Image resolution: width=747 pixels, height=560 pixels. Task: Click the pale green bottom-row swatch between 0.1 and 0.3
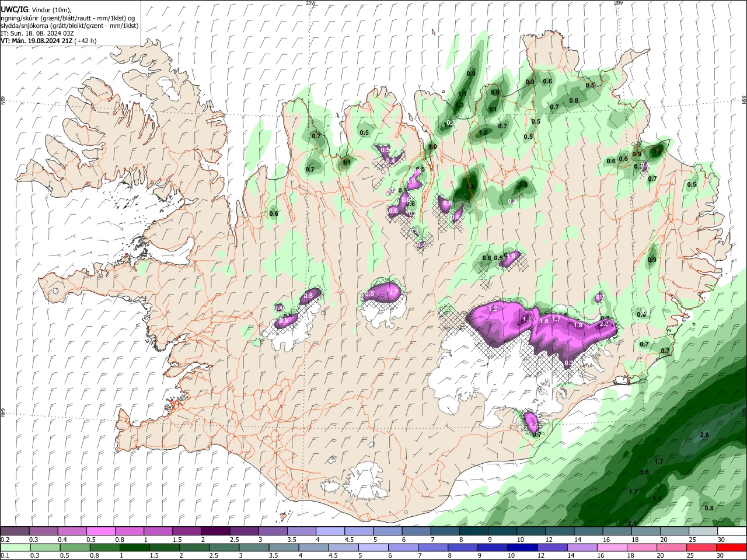(15, 548)
